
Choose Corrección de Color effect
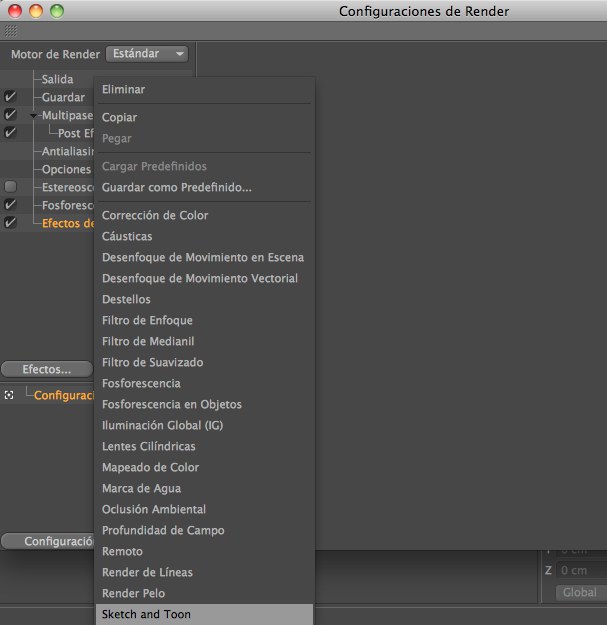(155, 215)
